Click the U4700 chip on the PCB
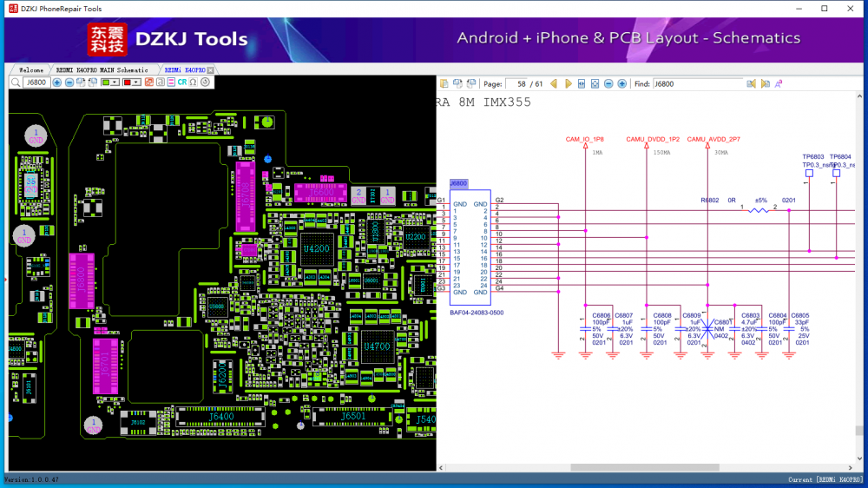Viewport: 868px width, 488px height. click(x=377, y=346)
